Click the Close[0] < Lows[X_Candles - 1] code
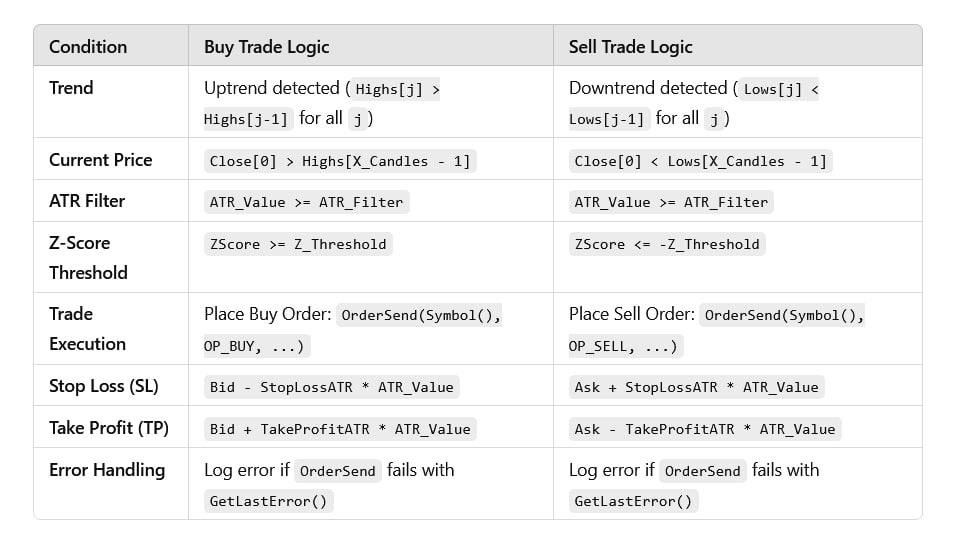The width and height of the screenshot is (965, 542). point(701,161)
